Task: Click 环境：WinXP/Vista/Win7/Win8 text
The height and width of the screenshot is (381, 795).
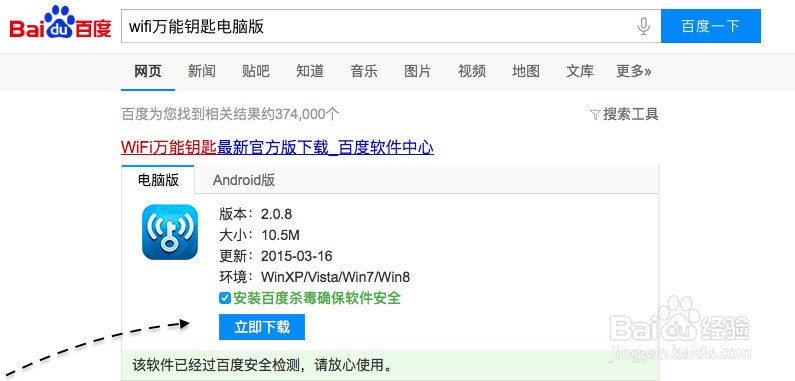Action: click(314, 277)
